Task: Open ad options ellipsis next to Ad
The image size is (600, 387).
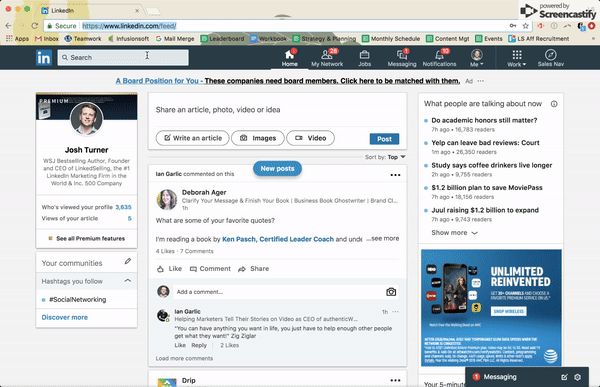Action: click(481, 81)
